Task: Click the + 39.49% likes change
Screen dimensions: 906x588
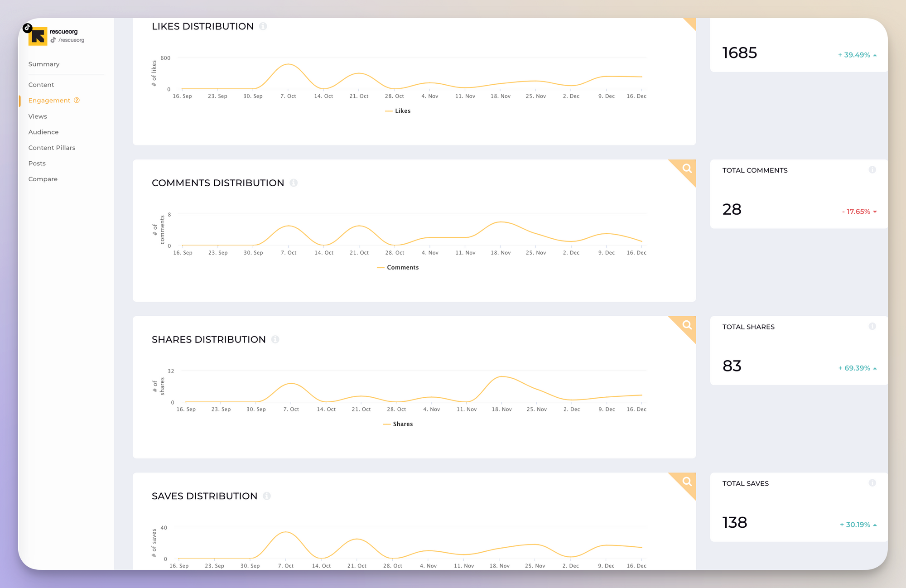Action: coord(857,55)
